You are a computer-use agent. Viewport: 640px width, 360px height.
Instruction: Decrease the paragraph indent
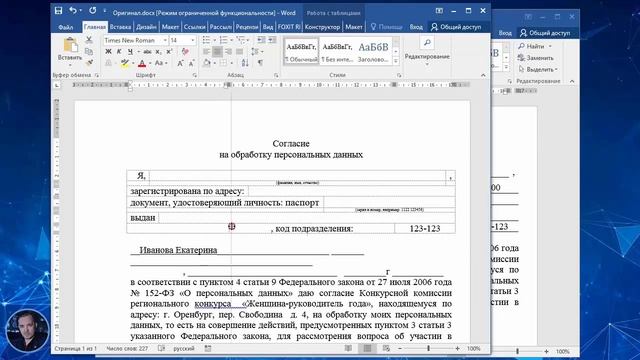pos(261,40)
